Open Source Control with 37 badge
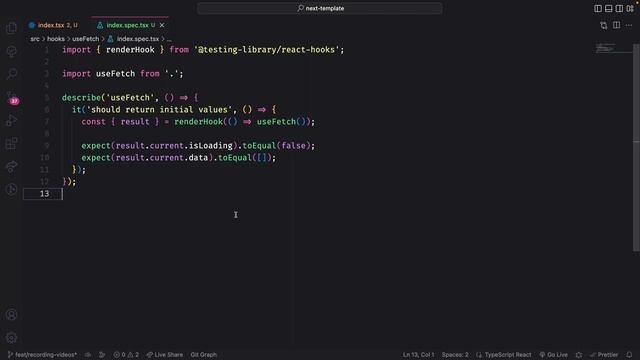640x360 pixels. click(x=11, y=97)
